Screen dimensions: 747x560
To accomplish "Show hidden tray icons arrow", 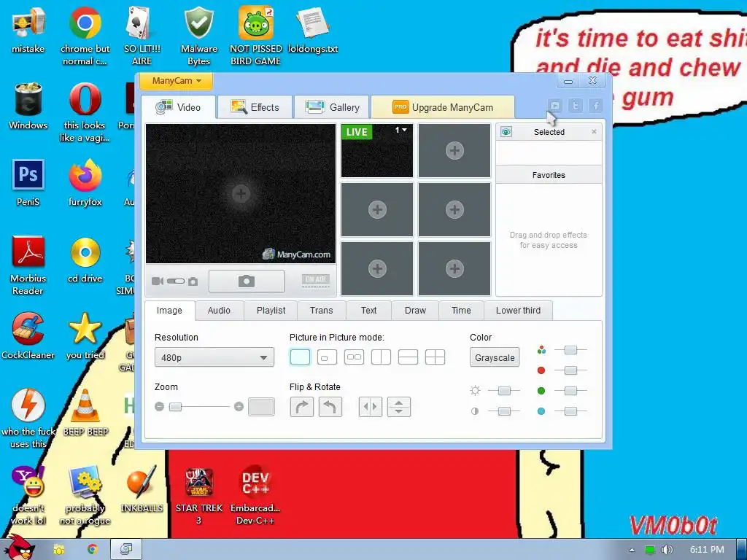I will click(632, 550).
